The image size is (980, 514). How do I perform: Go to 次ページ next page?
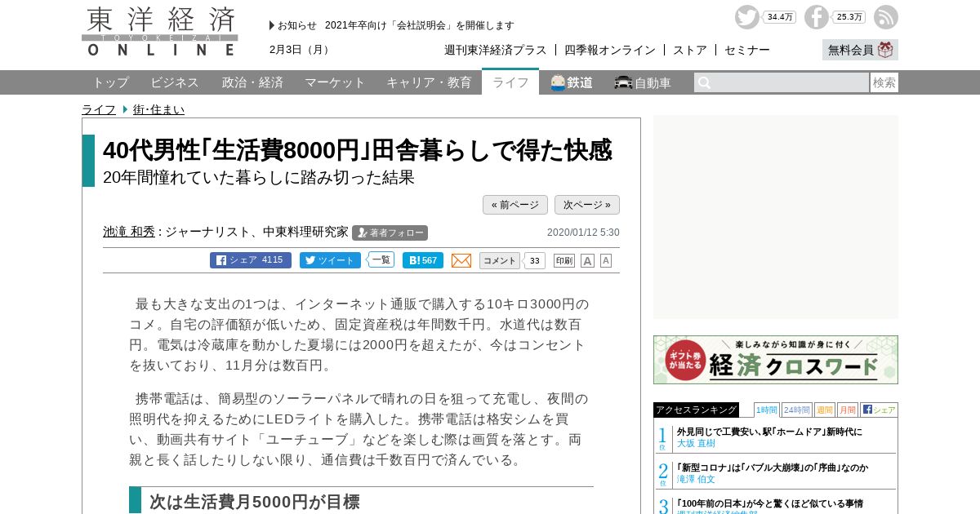pos(587,205)
